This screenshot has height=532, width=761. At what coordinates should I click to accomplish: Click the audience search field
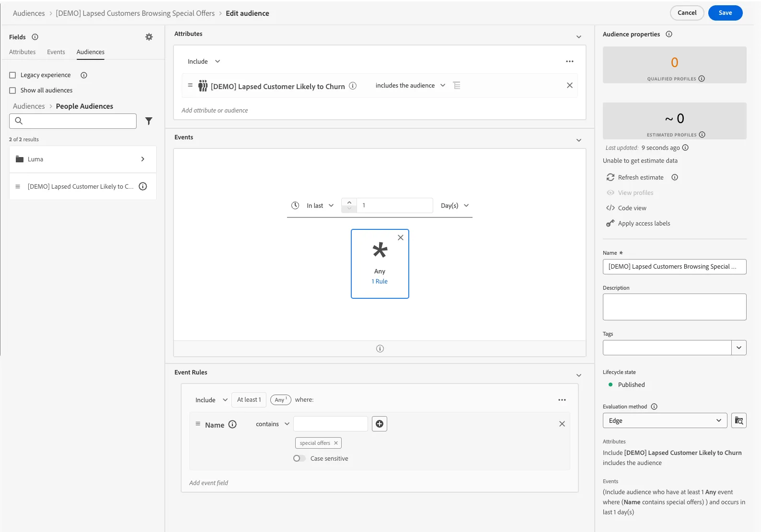(73, 121)
